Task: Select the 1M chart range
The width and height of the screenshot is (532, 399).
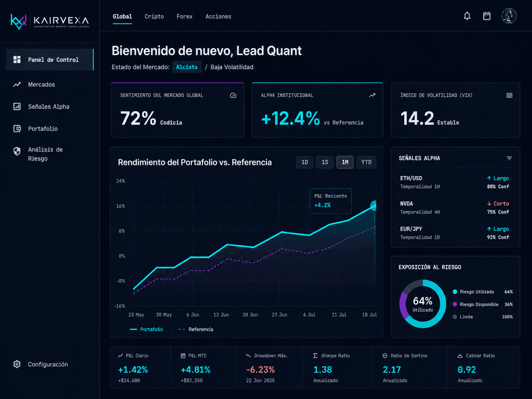Action: [345, 162]
